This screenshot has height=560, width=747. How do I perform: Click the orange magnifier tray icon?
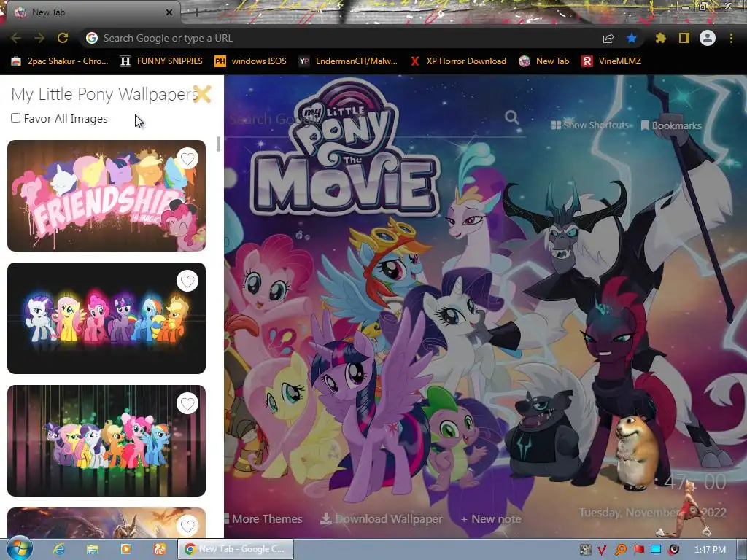point(620,550)
